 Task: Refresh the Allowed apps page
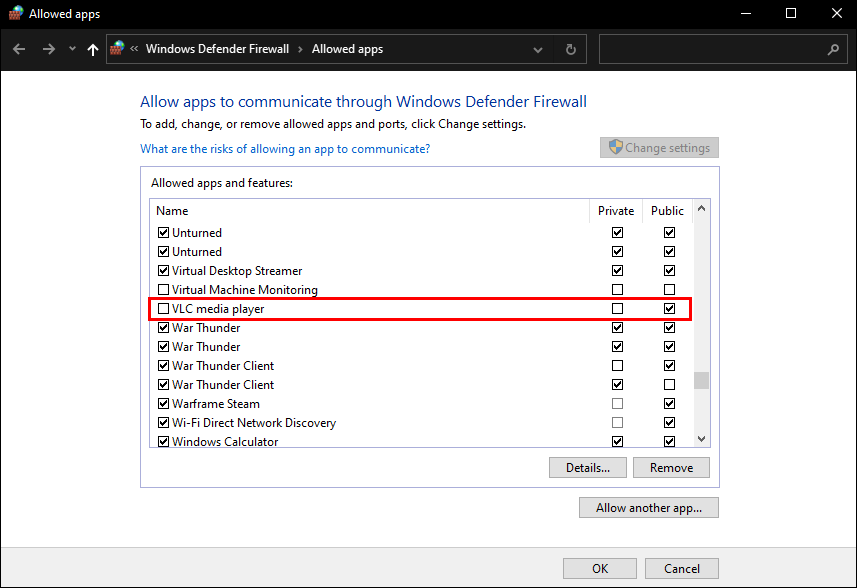tap(570, 49)
